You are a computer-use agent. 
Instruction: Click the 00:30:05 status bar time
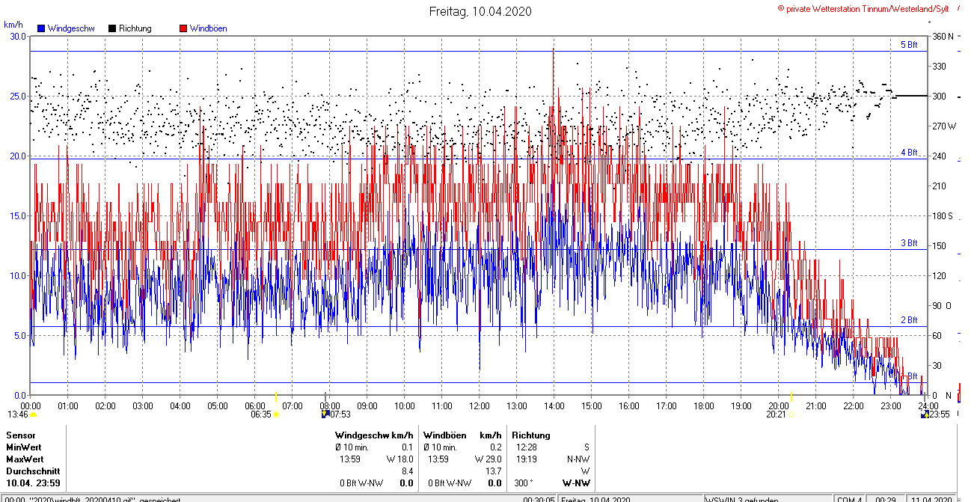point(539,500)
